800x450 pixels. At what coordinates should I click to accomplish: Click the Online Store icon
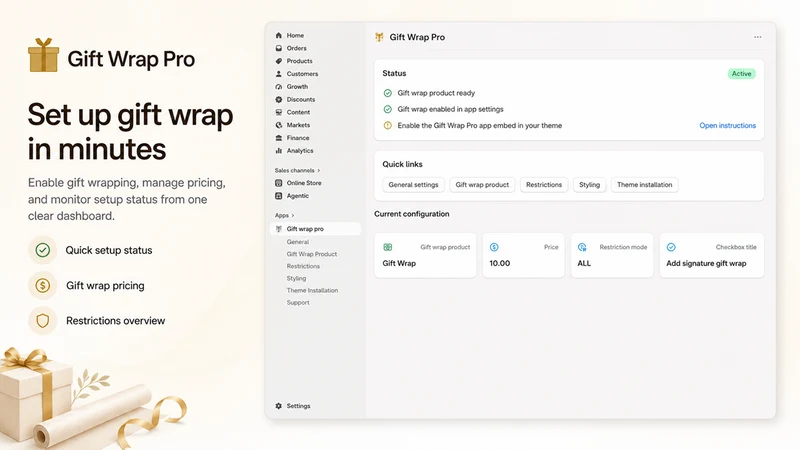coord(279,183)
